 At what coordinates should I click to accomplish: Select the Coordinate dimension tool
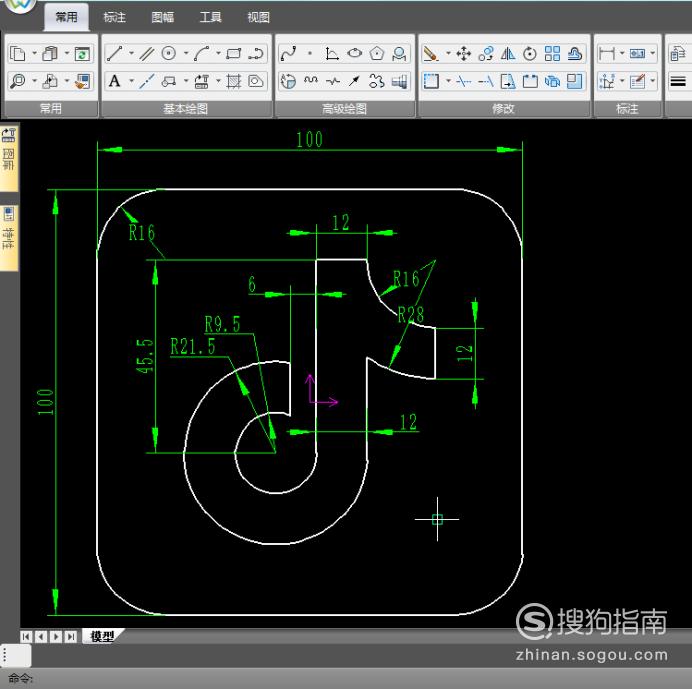[607, 81]
